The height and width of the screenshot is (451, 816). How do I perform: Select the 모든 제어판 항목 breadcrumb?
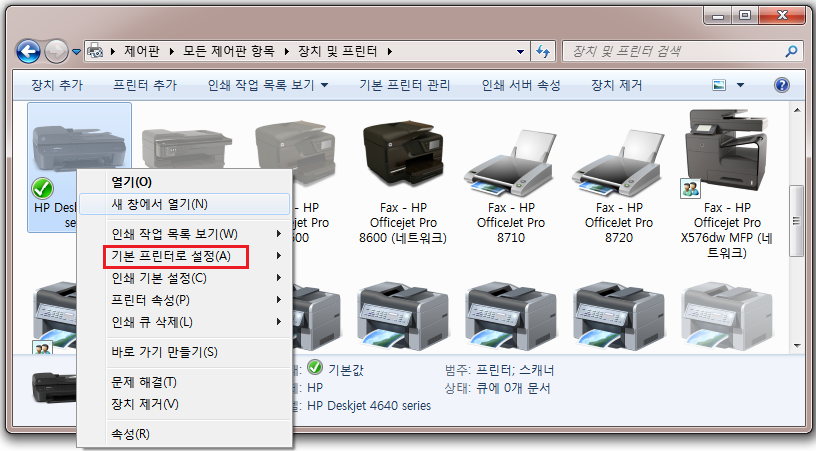click(x=228, y=51)
